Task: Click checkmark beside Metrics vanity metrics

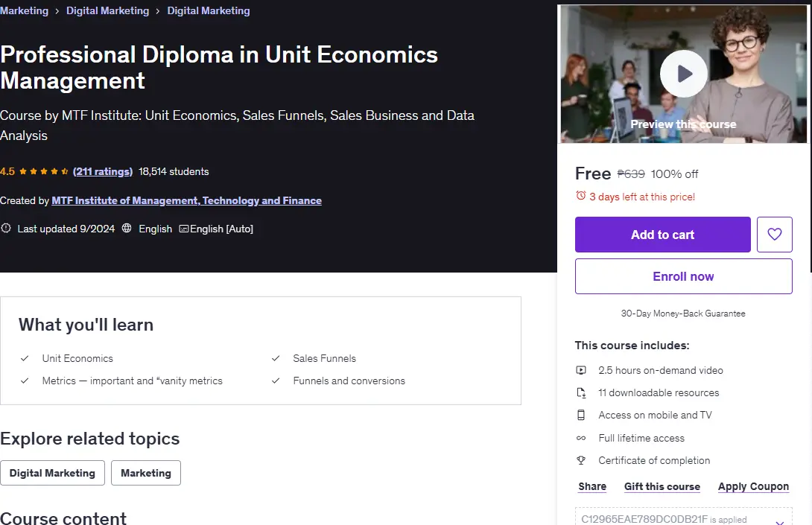Action: pyautogui.click(x=25, y=381)
